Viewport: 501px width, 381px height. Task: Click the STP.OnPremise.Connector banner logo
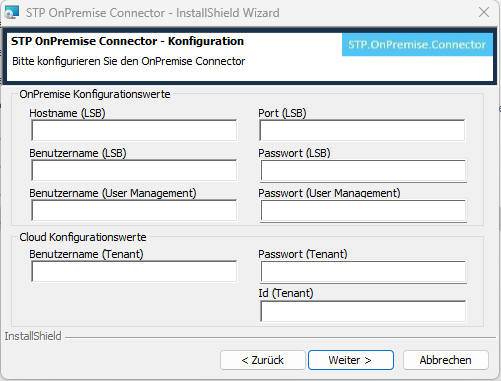pyautogui.click(x=417, y=44)
